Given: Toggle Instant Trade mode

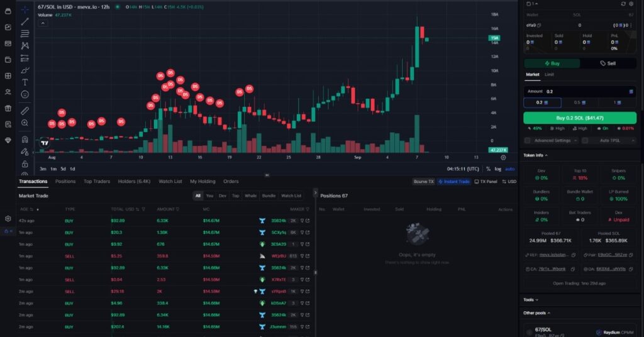Looking at the screenshot, I should point(453,182).
